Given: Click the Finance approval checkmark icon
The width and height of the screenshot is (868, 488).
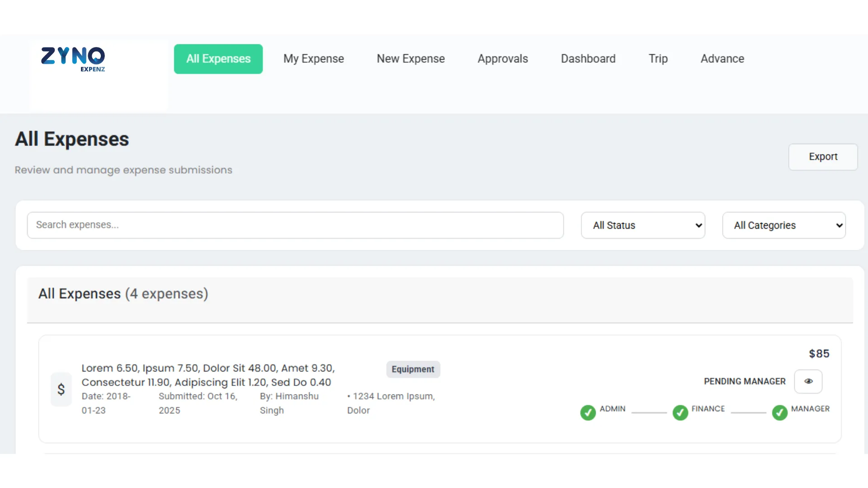Looking at the screenshot, I should [680, 412].
